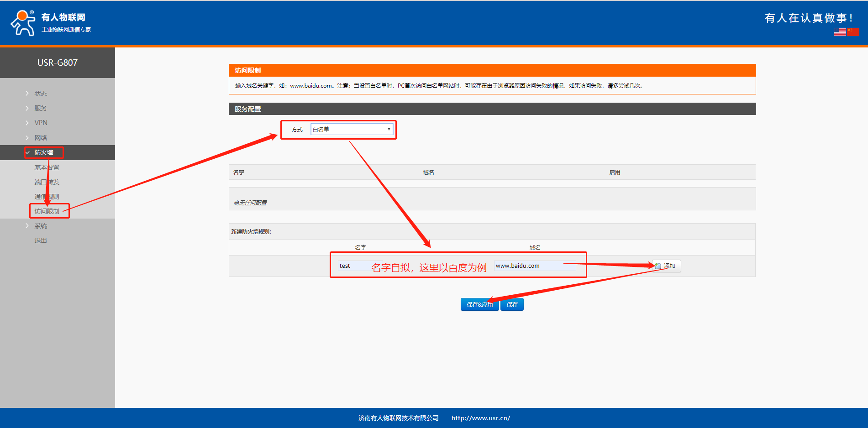The image size is (868, 428).
Task: Go to 通信规则 page
Action: [47, 197]
